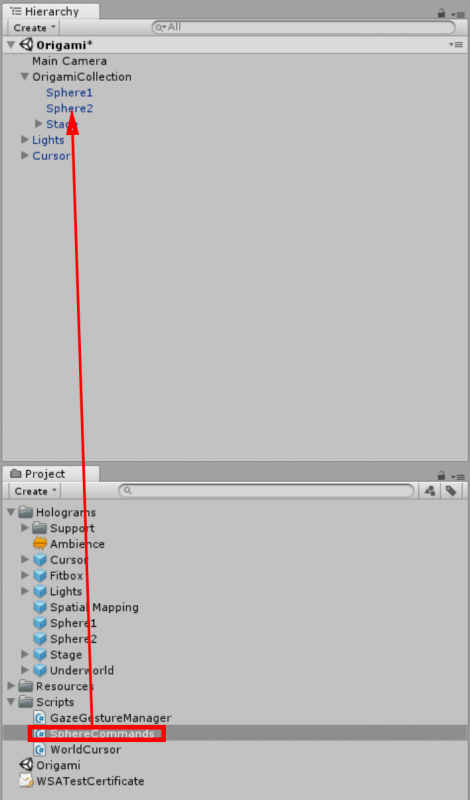Click the WSATestCertificate file icon
470x800 pixels.
(x=26, y=781)
